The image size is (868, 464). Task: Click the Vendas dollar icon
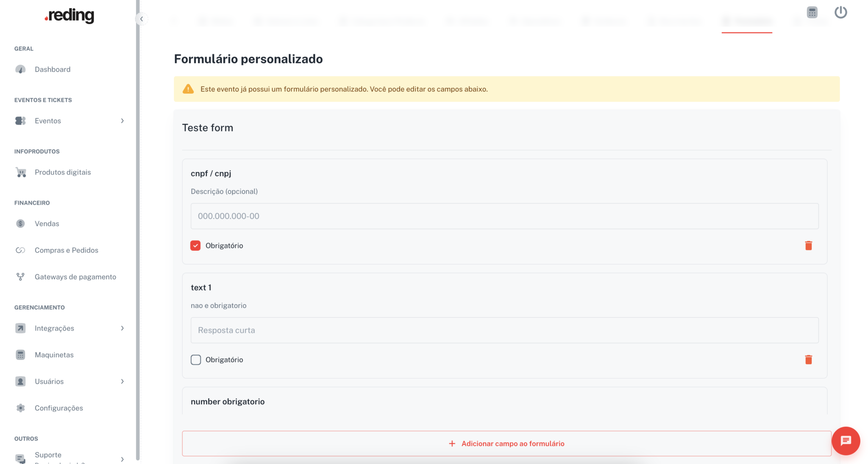click(x=20, y=224)
